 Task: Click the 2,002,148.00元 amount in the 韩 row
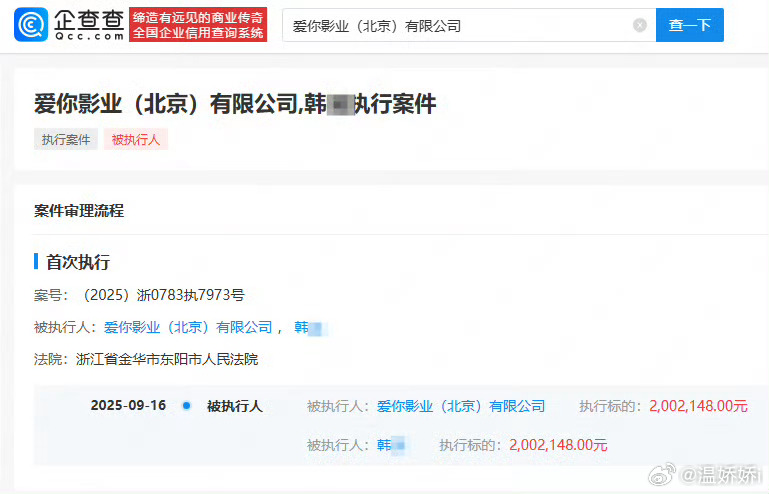pos(558,445)
